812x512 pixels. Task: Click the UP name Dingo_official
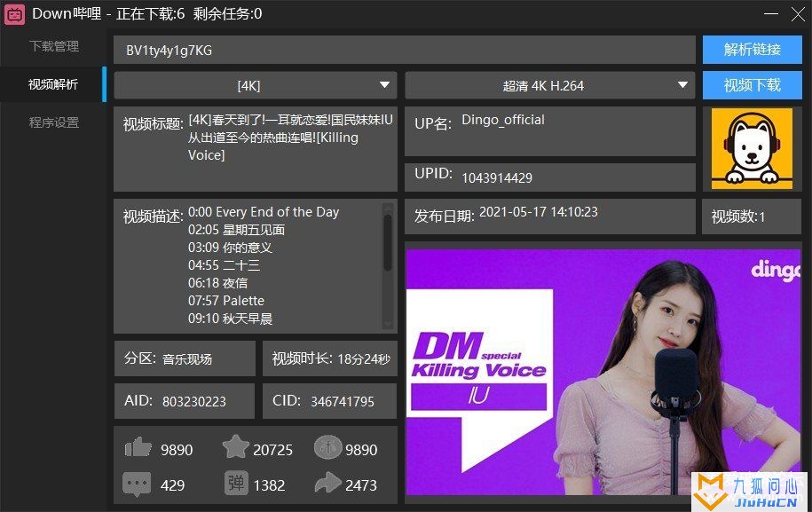click(503, 120)
